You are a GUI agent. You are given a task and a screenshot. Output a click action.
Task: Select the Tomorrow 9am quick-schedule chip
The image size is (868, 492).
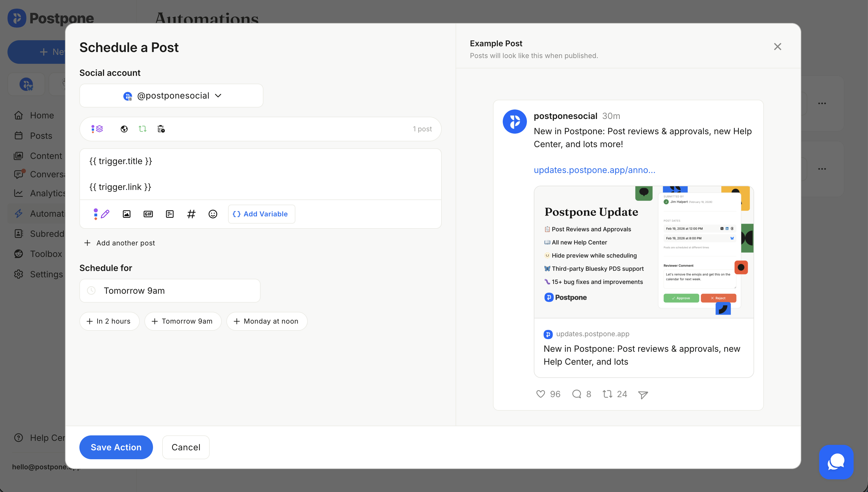click(183, 321)
